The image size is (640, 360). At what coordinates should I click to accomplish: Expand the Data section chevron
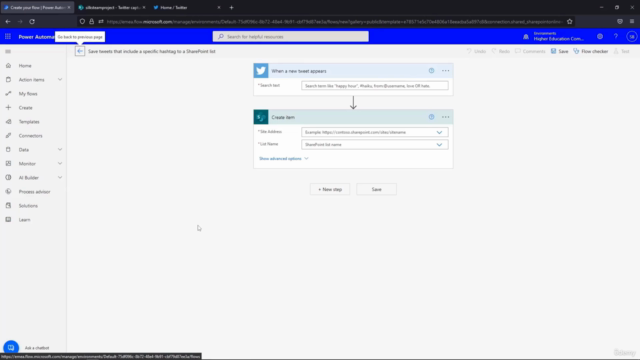(60, 150)
